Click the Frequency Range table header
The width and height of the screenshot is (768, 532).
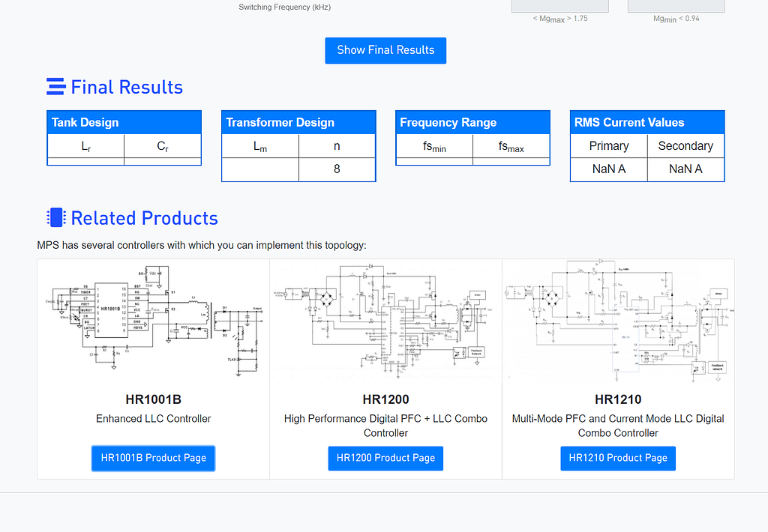pyautogui.click(x=472, y=123)
